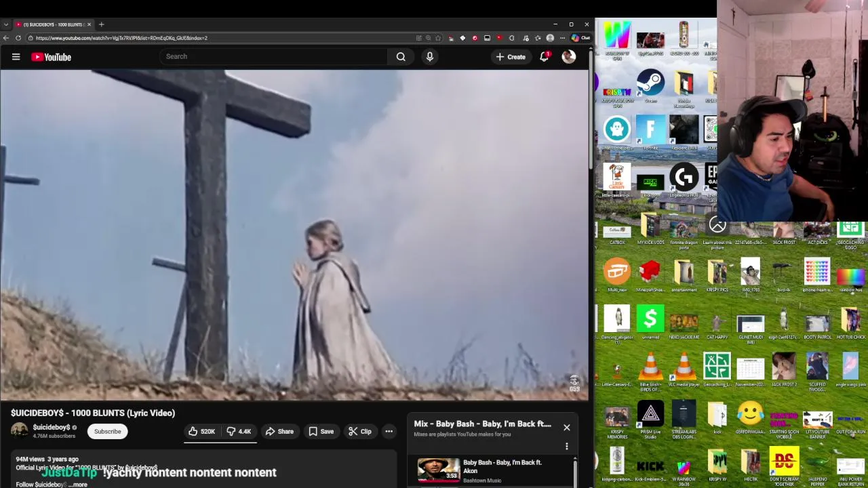
Task: Go back in the browser
Action: click(6, 38)
